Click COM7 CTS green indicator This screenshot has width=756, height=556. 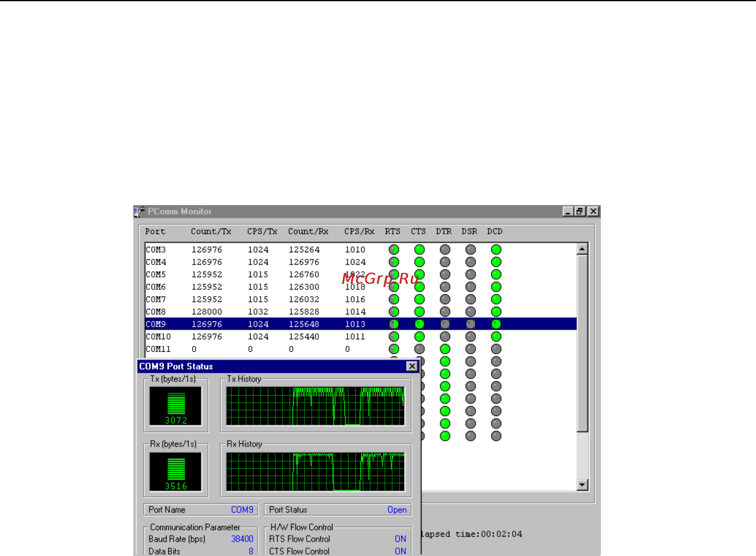[419, 299]
